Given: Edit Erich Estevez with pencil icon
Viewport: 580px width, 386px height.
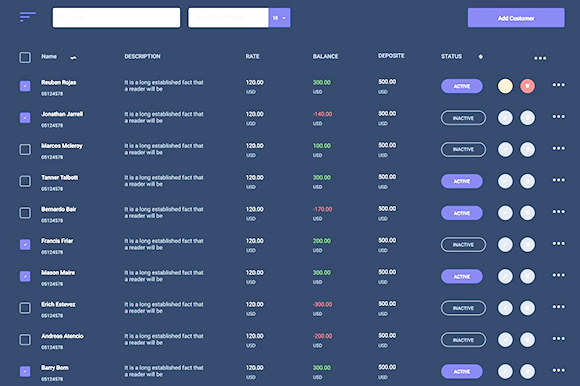Looking at the screenshot, I should pyautogui.click(x=505, y=308).
